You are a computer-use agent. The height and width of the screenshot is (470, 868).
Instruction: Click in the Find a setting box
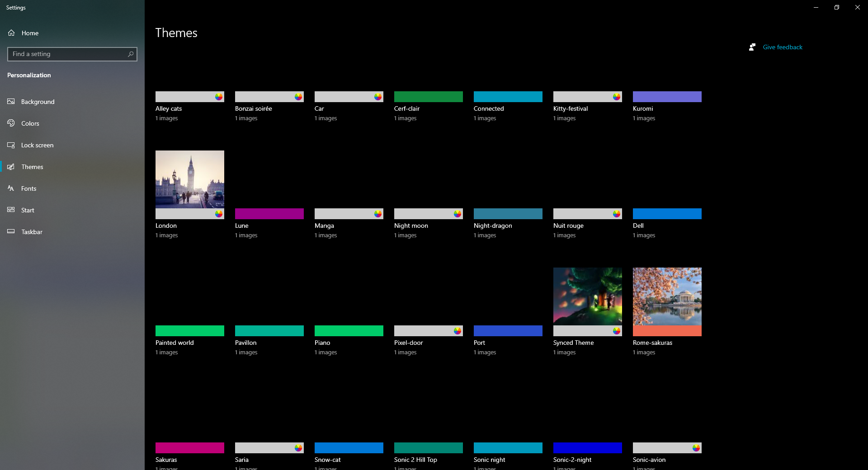pos(68,54)
